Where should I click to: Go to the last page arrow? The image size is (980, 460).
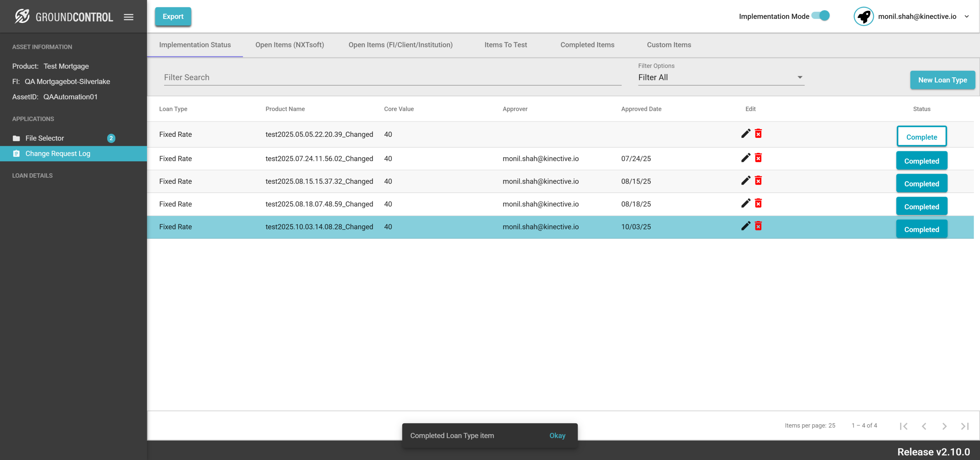point(964,426)
